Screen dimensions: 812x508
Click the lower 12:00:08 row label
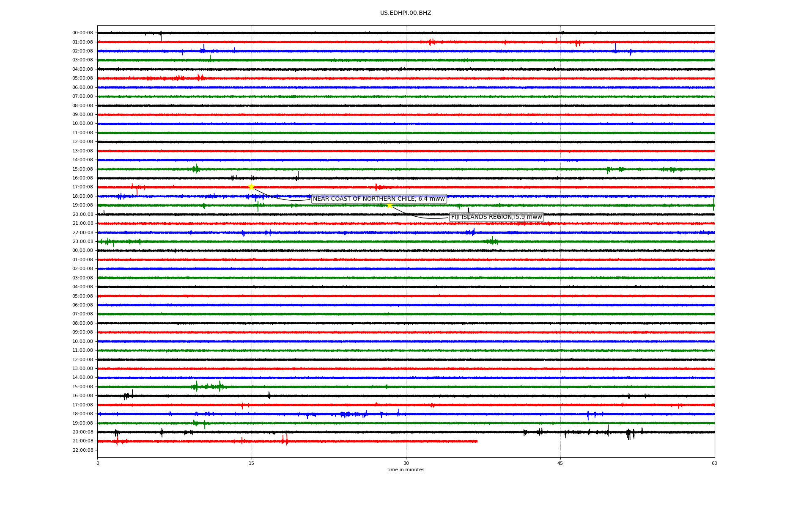tap(82, 359)
